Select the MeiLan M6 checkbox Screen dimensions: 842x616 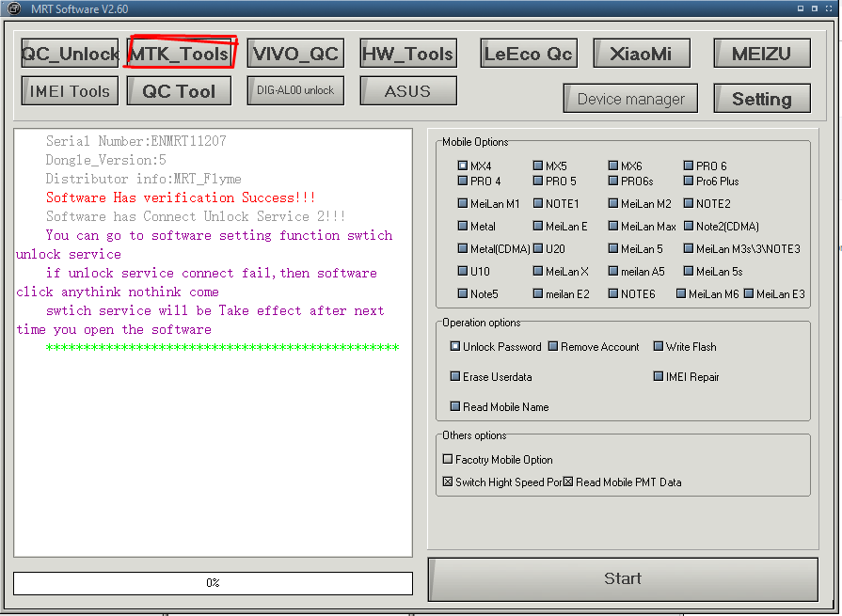(x=681, y=293)
